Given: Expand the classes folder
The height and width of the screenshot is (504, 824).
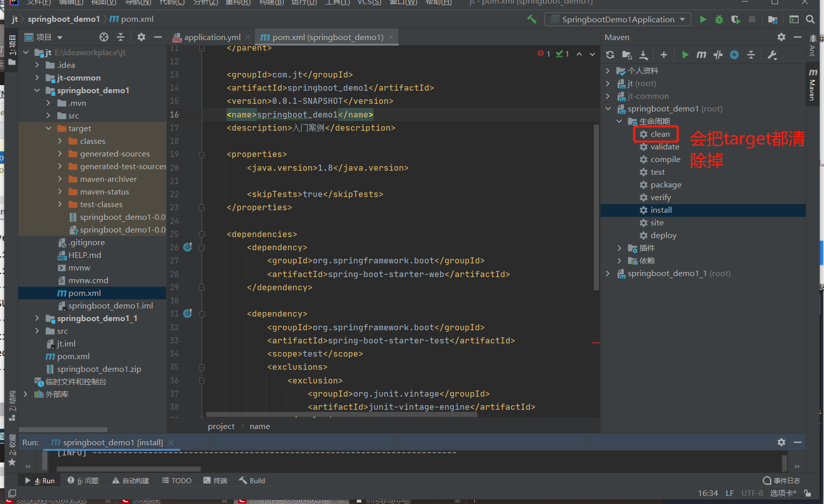Looking at the screenshot, I should [60, 141].
